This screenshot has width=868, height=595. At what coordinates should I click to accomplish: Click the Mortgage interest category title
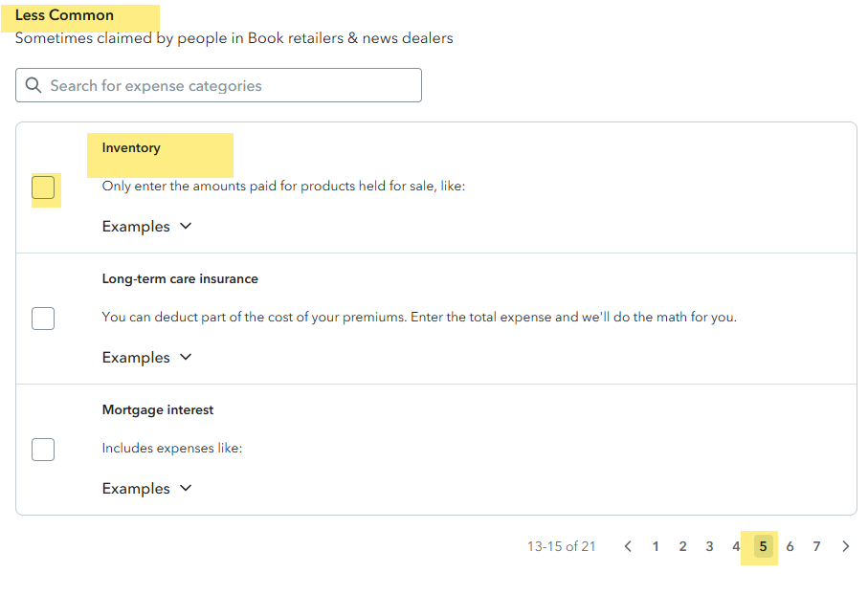click(x=158, y=410)
